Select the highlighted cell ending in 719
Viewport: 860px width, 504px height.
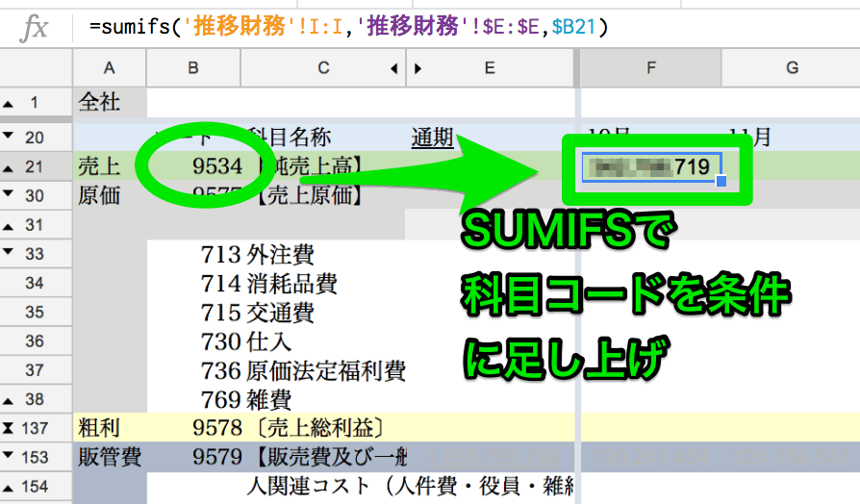pyautogui.click(x=651, y=166)
